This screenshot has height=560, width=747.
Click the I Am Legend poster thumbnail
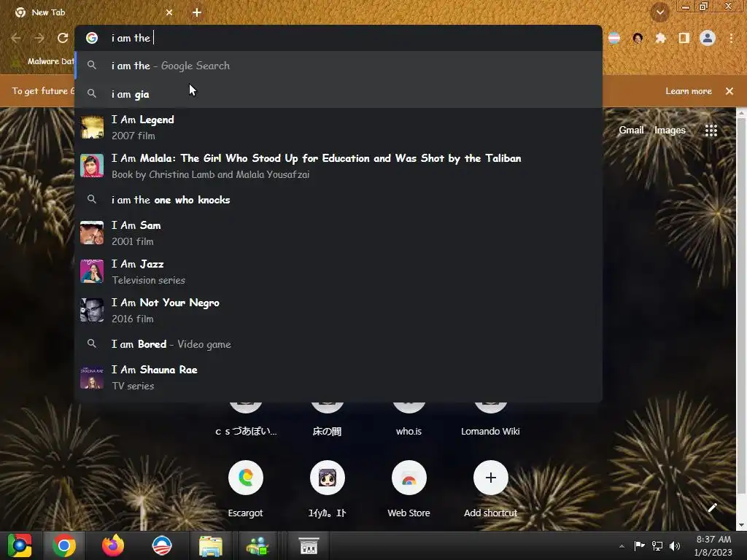92,127
